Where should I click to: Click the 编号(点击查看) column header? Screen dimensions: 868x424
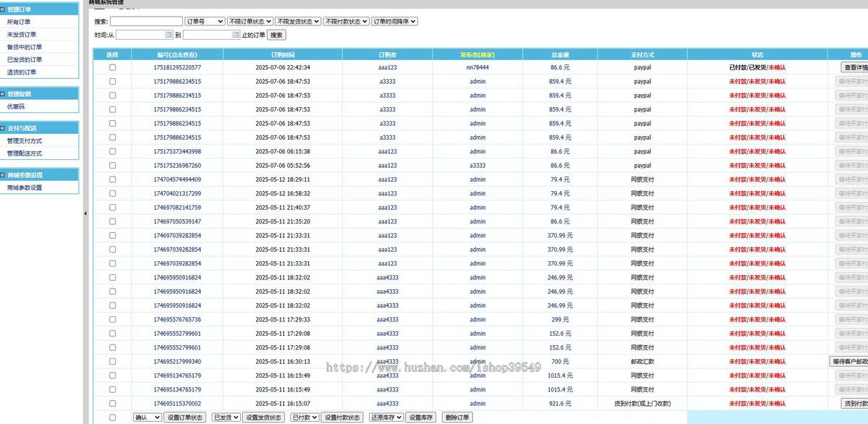(x=177, y=55)
